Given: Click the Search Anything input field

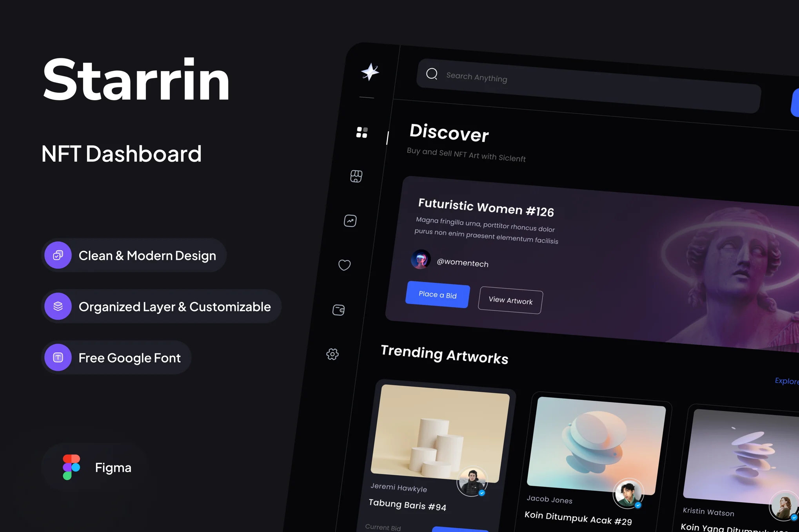Looking at the screenshot, I should [x=589, y=86].
